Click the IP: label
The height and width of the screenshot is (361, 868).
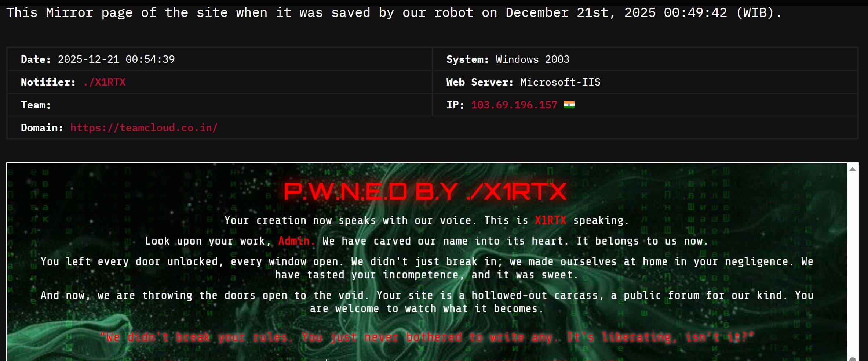point(455,105)
